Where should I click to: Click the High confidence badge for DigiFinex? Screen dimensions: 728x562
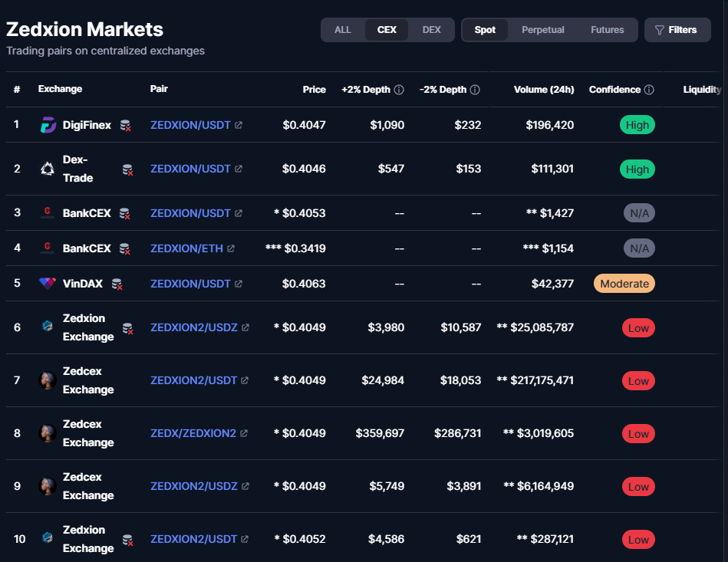click(x=637, y=125)
